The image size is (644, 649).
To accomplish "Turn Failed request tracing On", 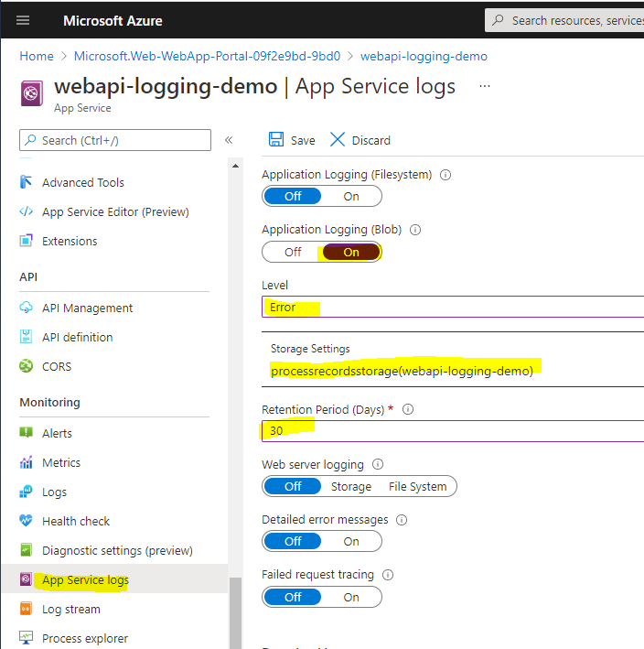I will [351, 597].
